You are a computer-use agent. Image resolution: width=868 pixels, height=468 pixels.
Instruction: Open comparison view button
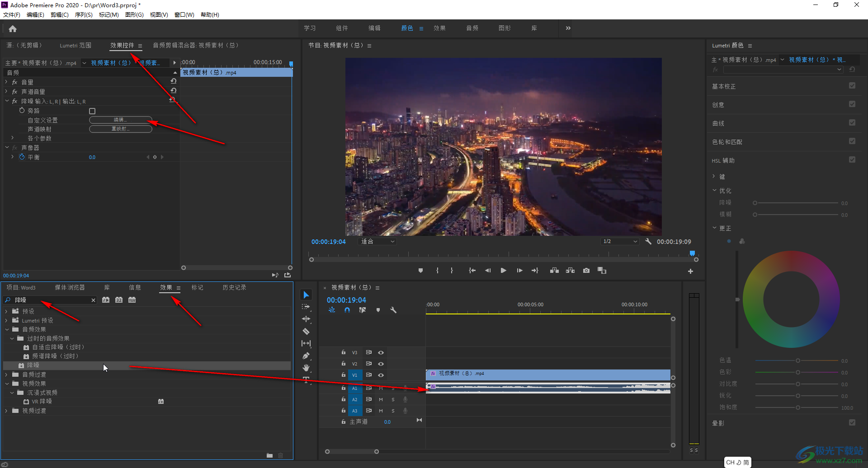tap(602, 271)
